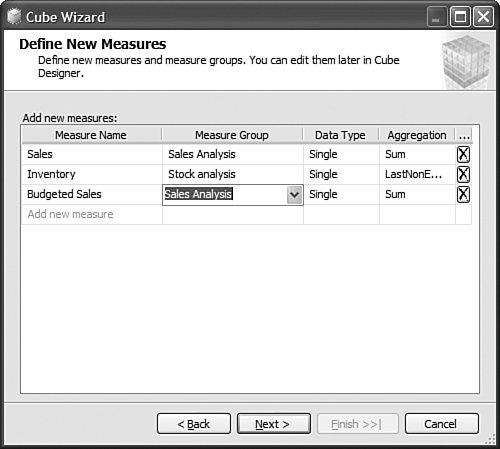Image resolution: width=500 pixels, height=449 pixels.
Task: Click the LastNonE... aggregation cell for Inventory
Action: (x=417, y=174)
